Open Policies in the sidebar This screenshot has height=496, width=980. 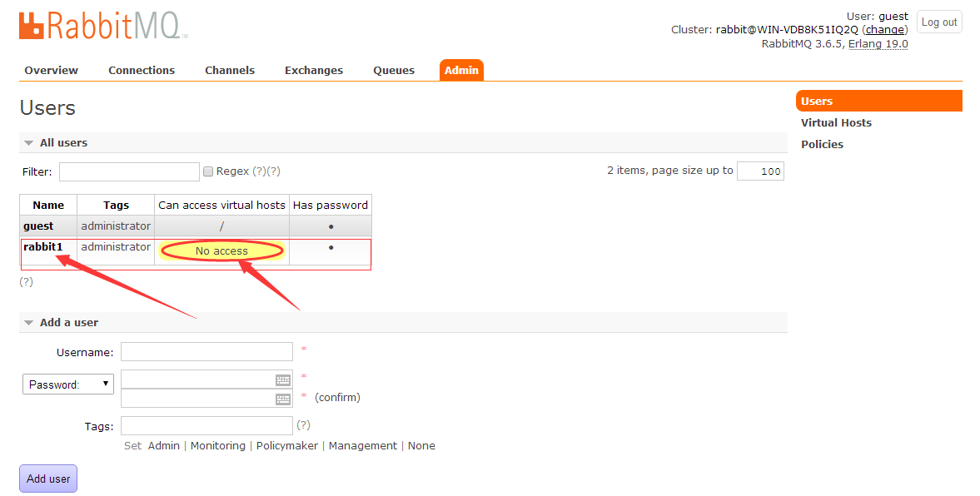point(822,144)
